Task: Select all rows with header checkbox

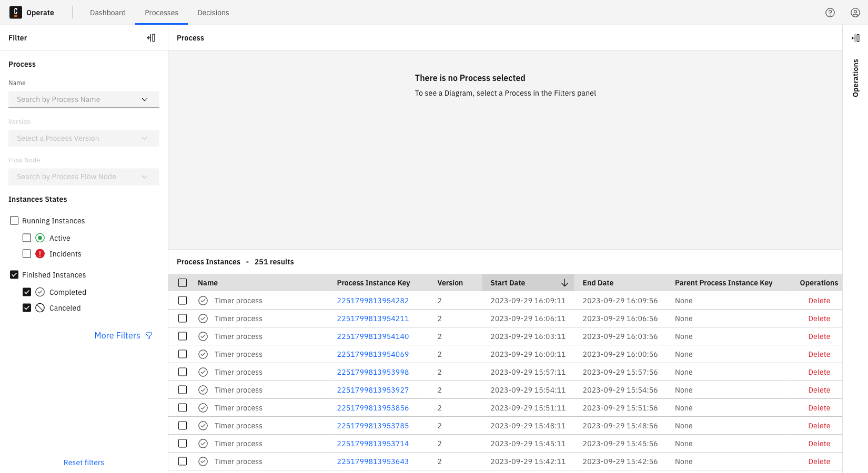Action: pos(183,283)
